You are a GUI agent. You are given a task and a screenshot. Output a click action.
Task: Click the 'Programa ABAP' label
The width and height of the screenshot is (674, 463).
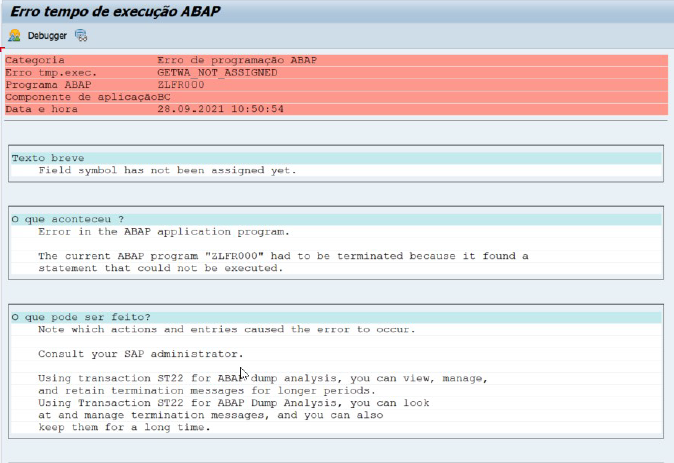click(48, 85)
